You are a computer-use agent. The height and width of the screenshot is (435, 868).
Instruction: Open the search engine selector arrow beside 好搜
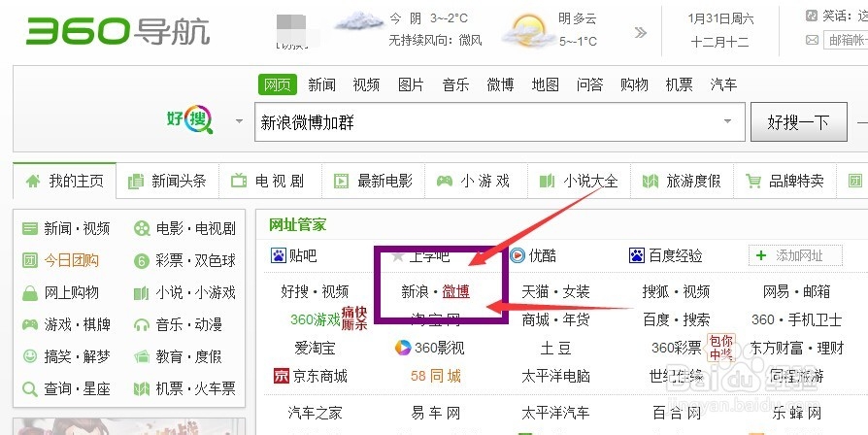point(239,120)
